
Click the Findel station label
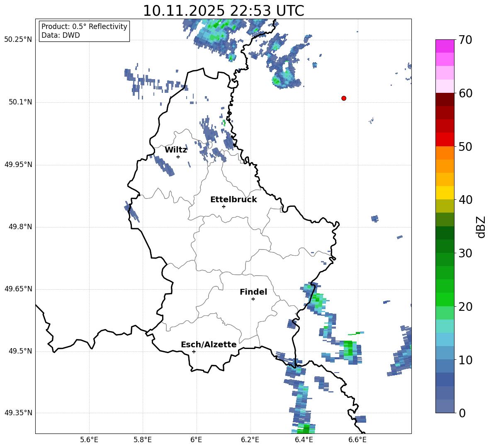(253, 292)
